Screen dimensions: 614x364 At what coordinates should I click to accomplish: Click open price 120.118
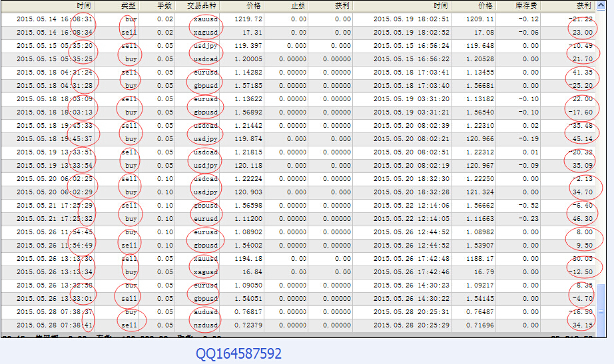248,166
